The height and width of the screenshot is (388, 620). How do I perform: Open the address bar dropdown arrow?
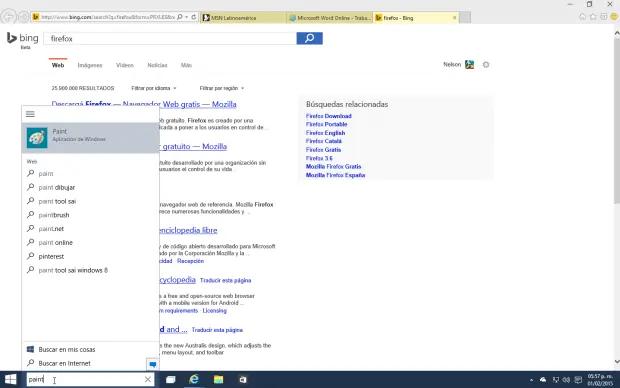pyautogui.click(x=187, y=17)
